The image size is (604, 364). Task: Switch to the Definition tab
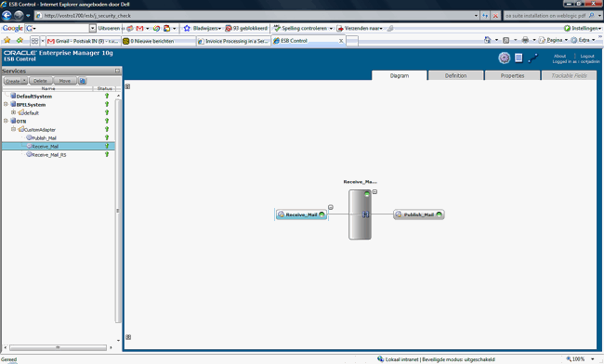[455, 75]
